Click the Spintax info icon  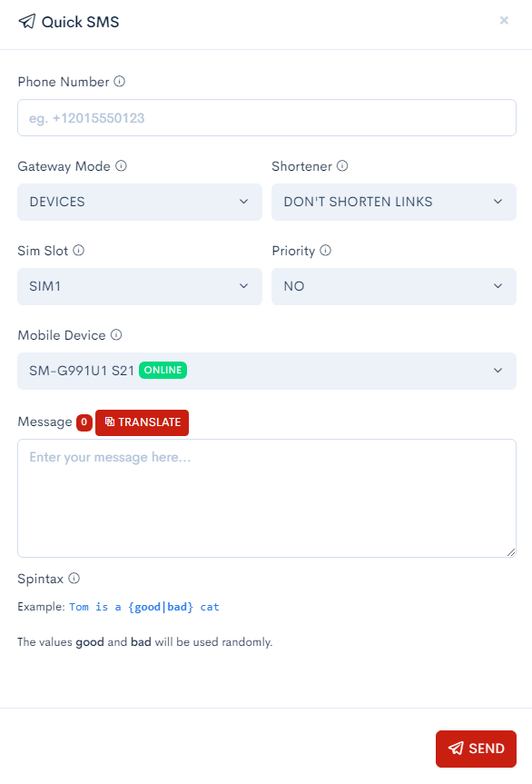tap(74, 579)
